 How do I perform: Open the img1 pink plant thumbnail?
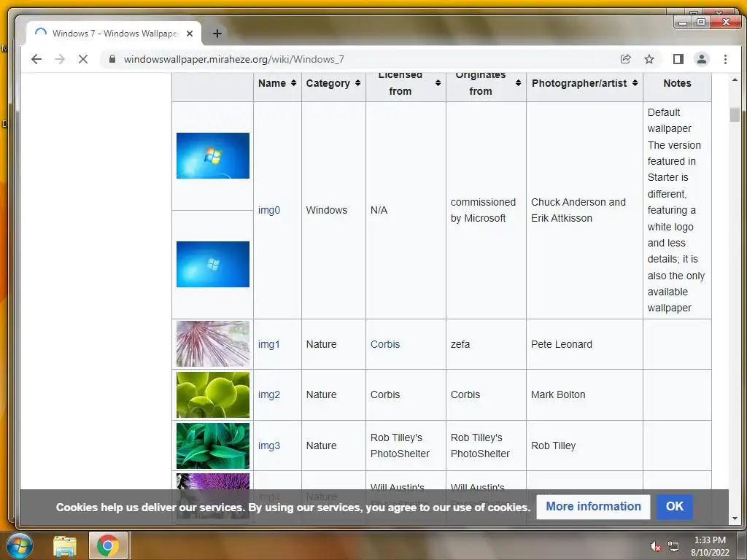click(213, 344)
